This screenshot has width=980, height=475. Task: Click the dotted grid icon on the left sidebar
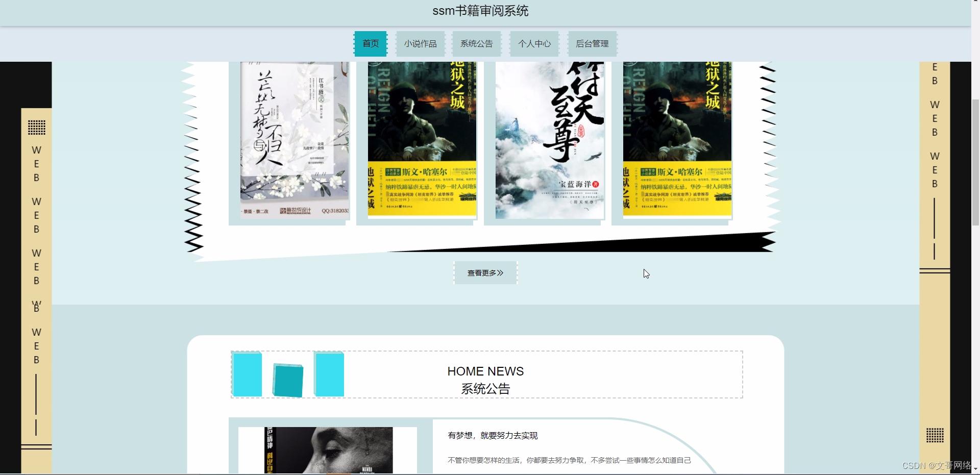point(36,129)
